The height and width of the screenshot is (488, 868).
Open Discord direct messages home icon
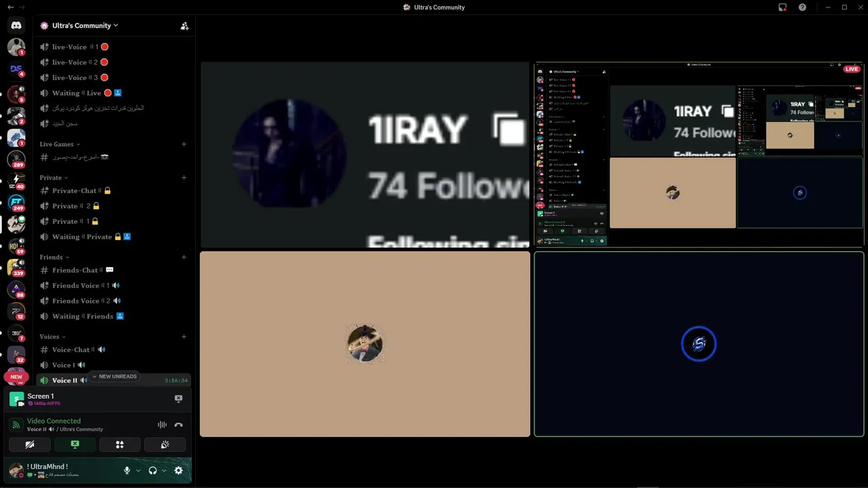[16, 25]
